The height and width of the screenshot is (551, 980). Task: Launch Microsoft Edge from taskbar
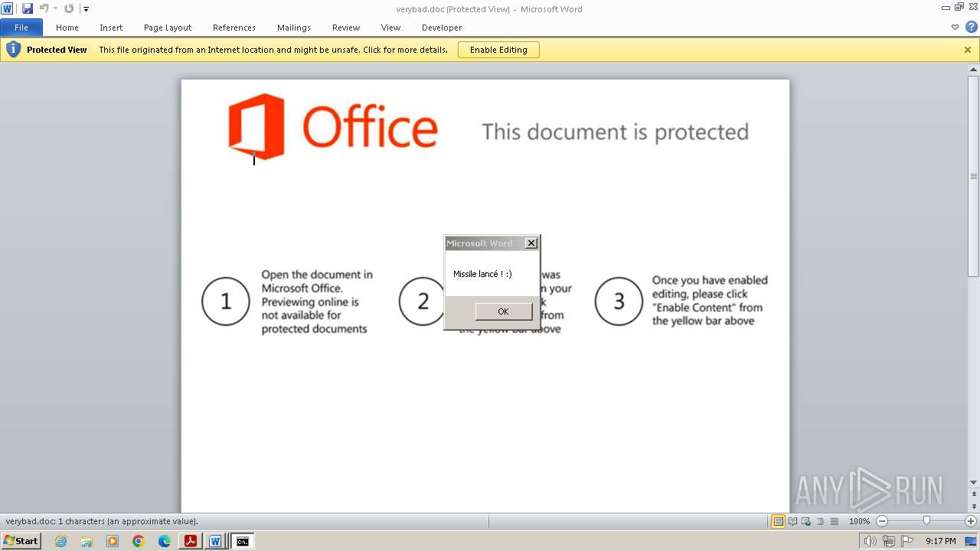165,541
